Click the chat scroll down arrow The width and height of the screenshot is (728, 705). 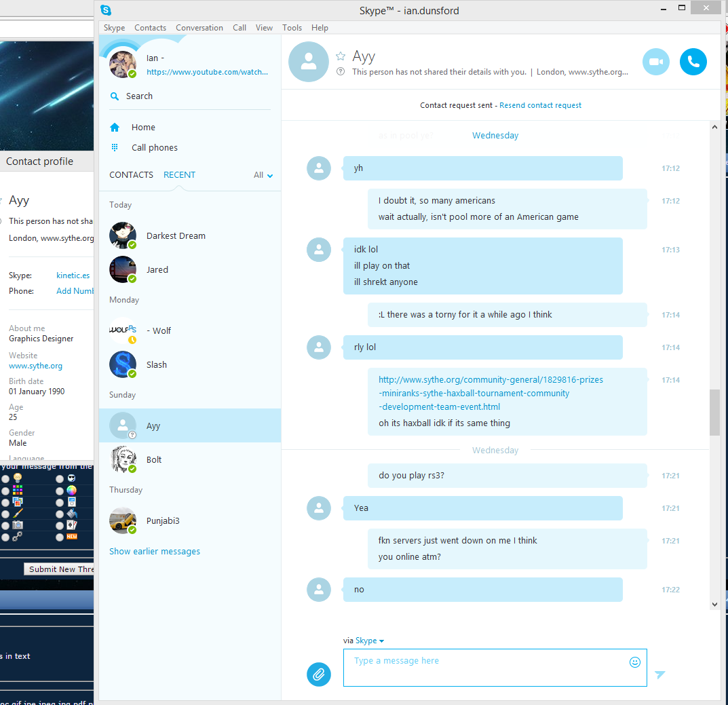(x=714, y=604)
